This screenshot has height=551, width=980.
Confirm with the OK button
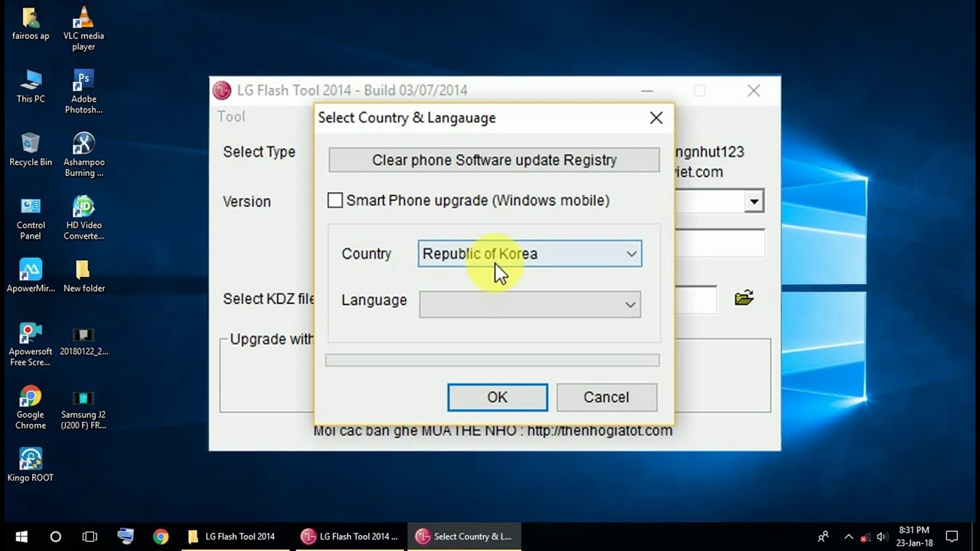pos(498,397)
